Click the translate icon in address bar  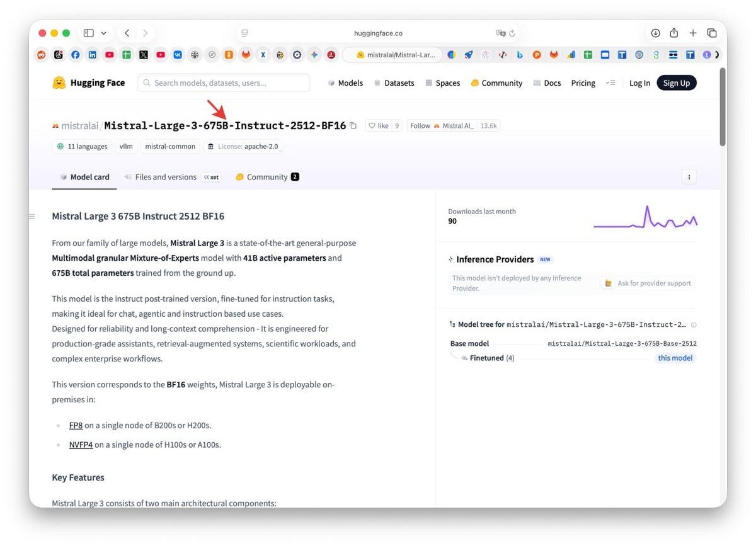tap(501, 33)
